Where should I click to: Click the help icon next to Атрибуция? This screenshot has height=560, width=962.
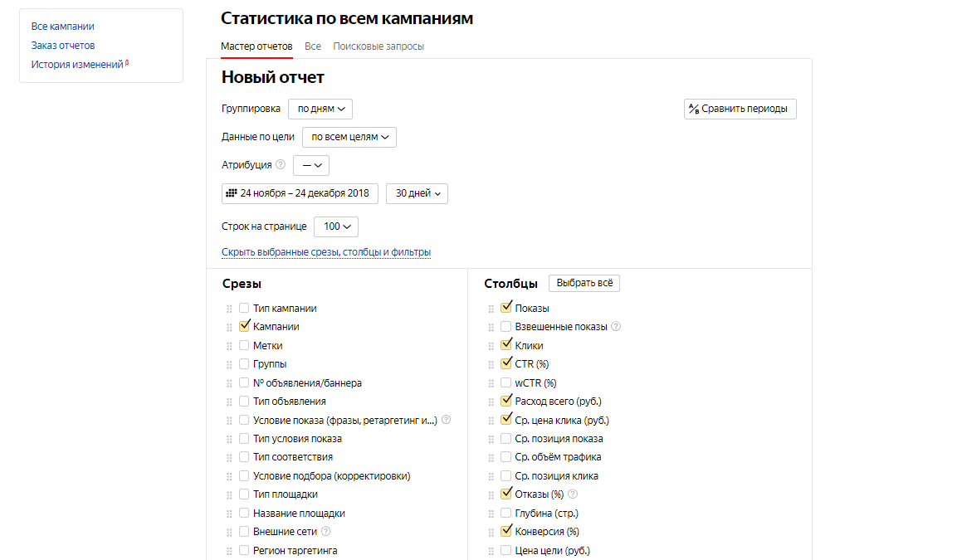281,165
